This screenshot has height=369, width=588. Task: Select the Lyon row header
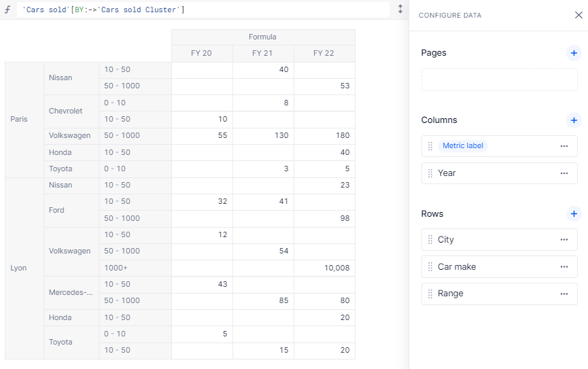[x=24, y=268]
